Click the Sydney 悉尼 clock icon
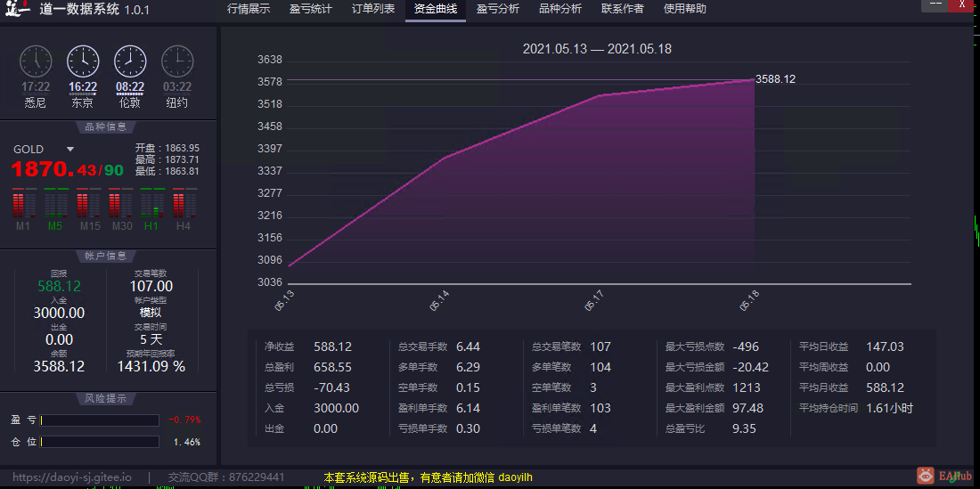 pyautogui.click(x=36, y=61)
